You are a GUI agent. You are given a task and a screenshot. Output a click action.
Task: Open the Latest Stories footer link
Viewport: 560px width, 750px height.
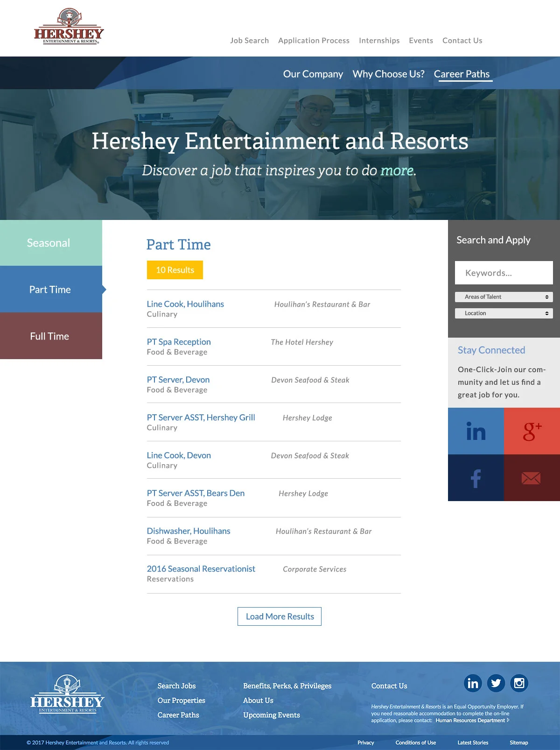coord(473,743)
